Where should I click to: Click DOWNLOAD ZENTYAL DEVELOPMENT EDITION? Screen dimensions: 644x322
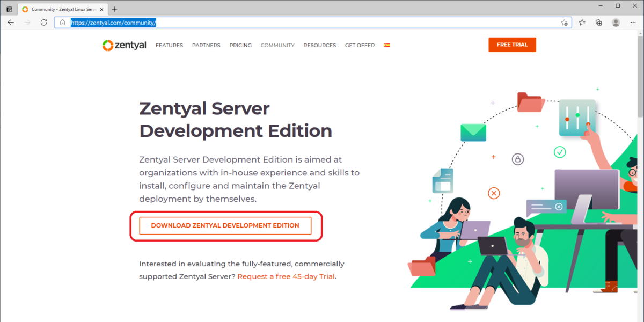coord(225,225)
